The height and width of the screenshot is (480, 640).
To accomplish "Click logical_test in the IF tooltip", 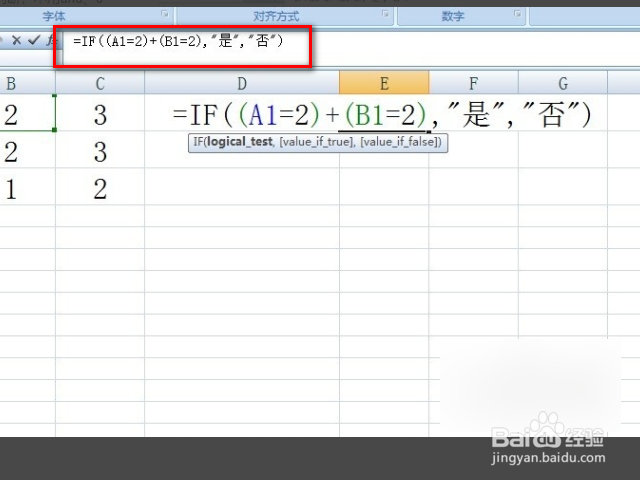I will pos(240,142).
